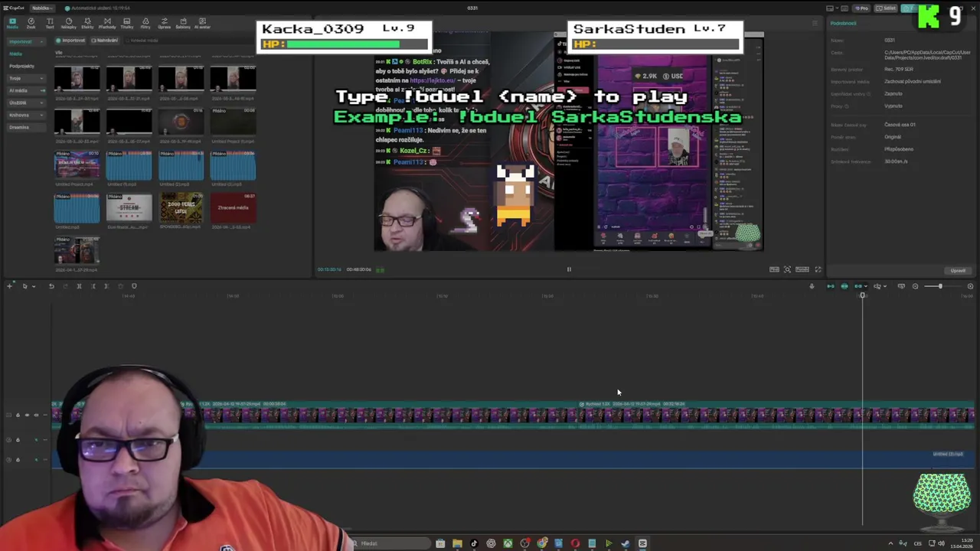Click the timeline playhead marker

coord(862,295)
